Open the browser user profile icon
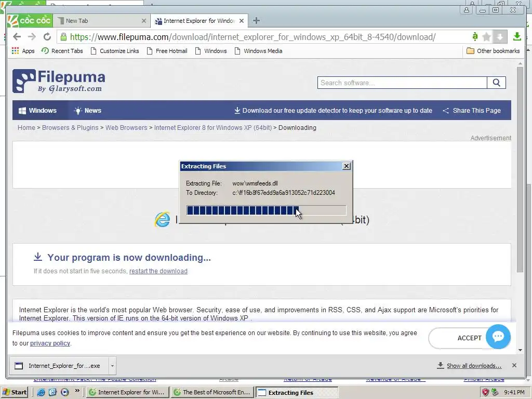532x399 pixels. pos(467,10)
